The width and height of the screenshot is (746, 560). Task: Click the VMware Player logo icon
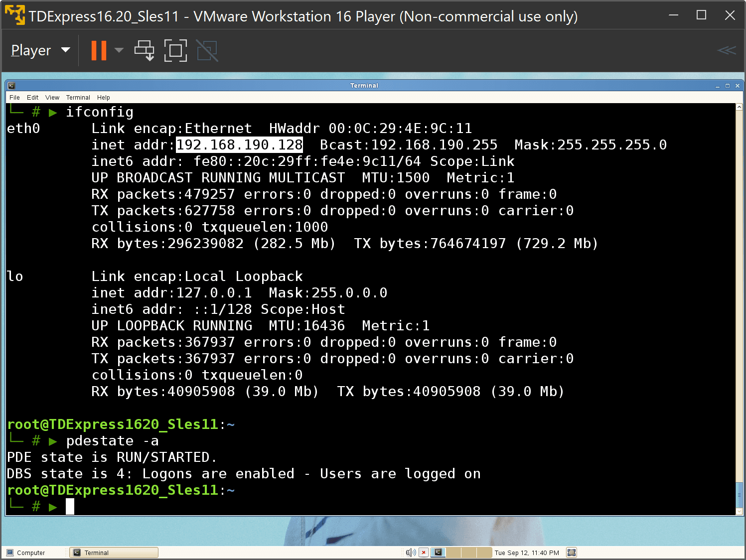coord(14,15)
